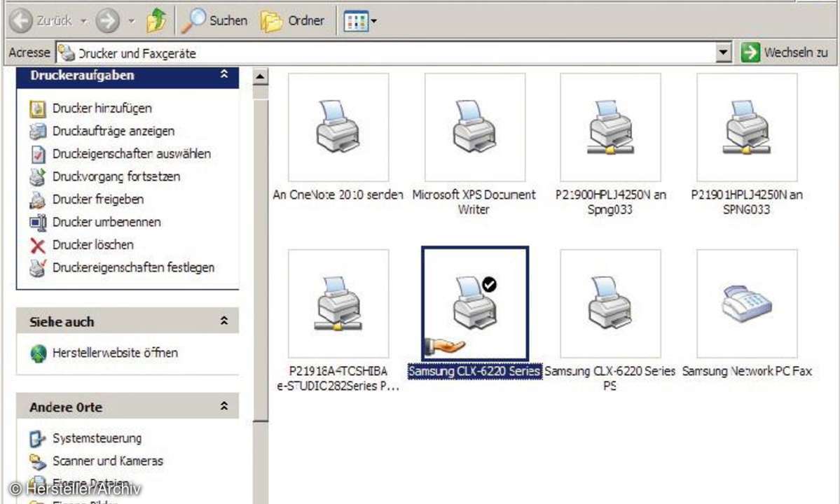
Task: Click the Samsung CLX-6220 Series PS label
Action: coord(610,378)
